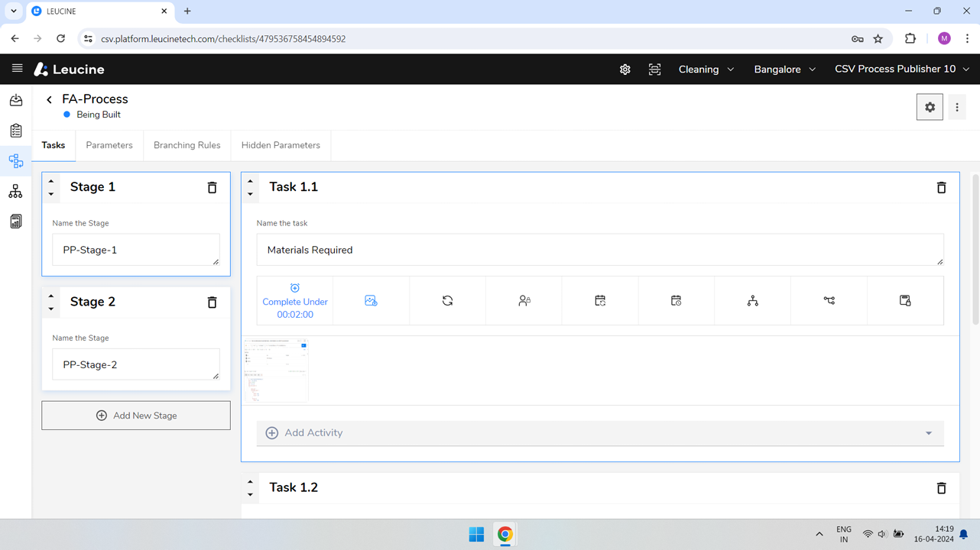Open the taskbar notification bell
This screenshot has height=550, width=980.
coord(964,535)
